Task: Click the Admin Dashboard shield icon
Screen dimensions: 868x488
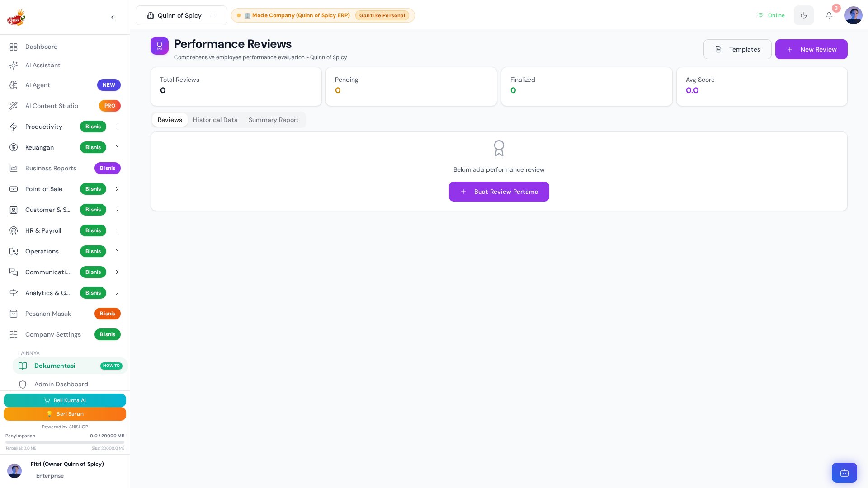Action: 23,384
